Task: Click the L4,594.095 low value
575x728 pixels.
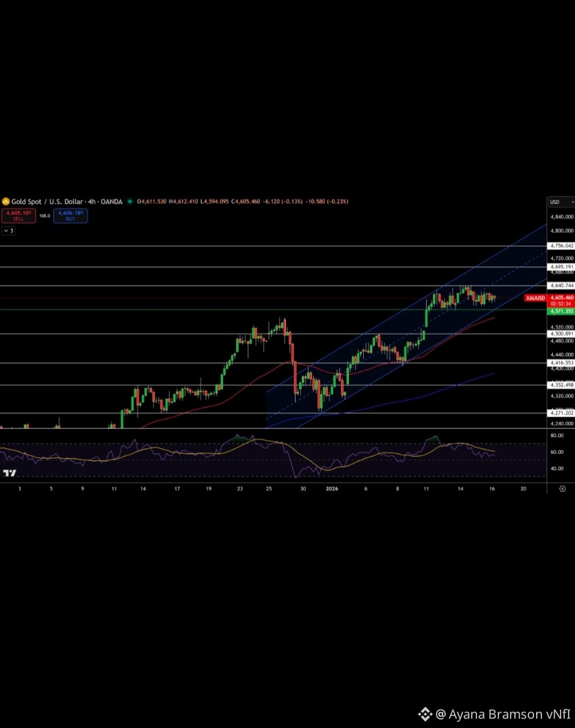Action: 215,202
